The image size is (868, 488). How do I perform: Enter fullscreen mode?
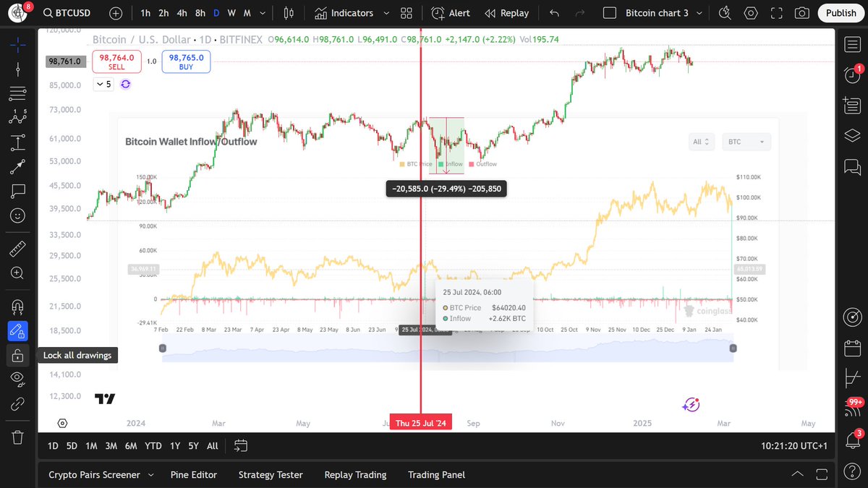777,13
